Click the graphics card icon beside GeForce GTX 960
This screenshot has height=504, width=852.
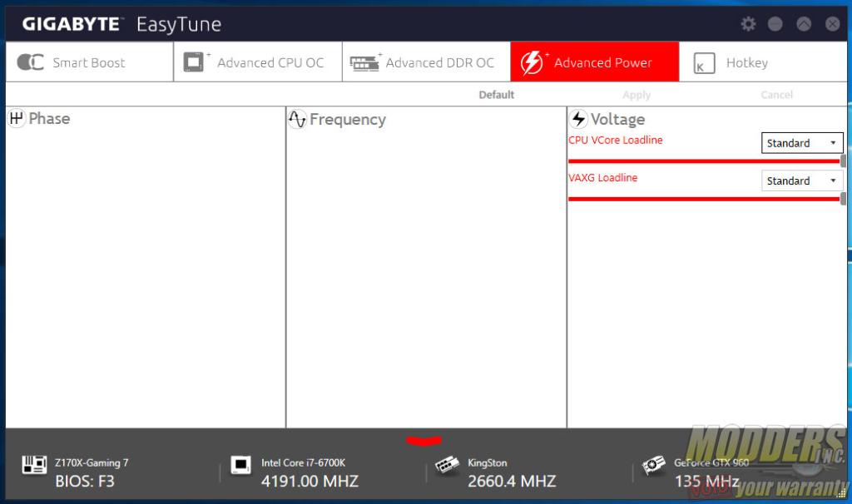(x=653, y=466)
